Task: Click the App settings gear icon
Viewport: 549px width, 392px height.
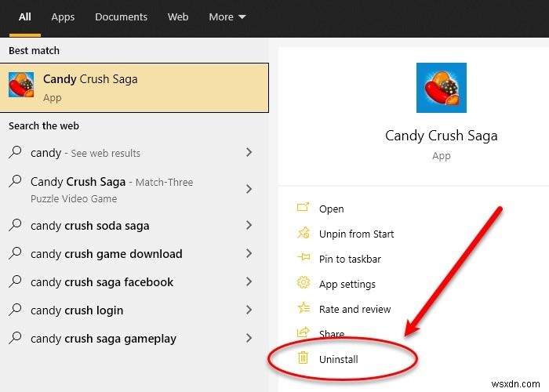Action: 304,284
